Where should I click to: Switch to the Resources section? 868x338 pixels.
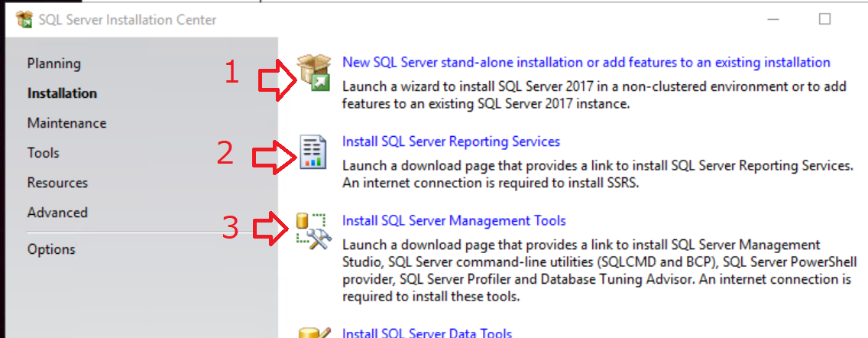tap(57, 183)
